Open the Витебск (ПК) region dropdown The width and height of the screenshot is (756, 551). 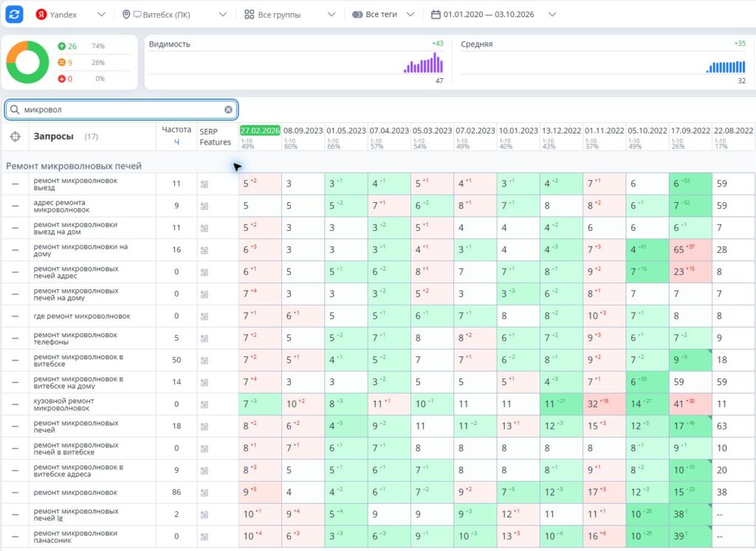pyautogui.click(x=174, y=15)
